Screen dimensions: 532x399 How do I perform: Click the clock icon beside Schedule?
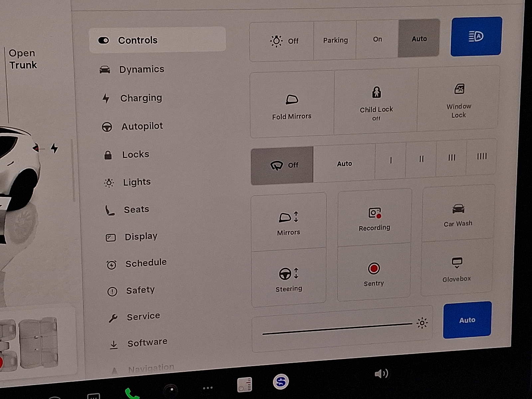[x=111, y=265]
